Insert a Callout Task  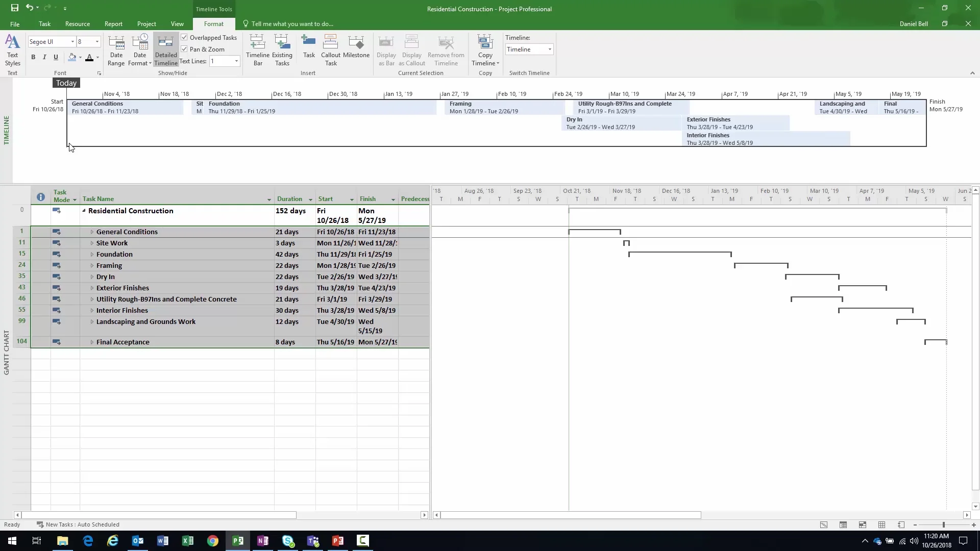(x=331, y=51)
